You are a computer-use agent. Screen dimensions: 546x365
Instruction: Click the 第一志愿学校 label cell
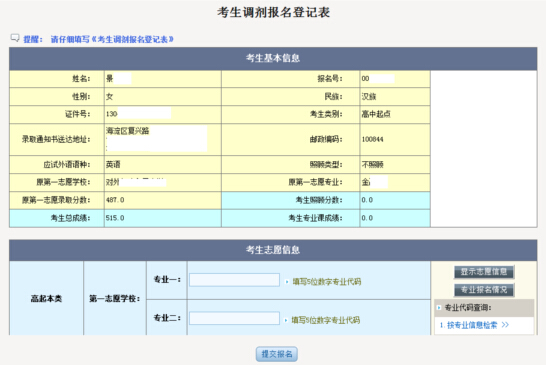point(115,298)
